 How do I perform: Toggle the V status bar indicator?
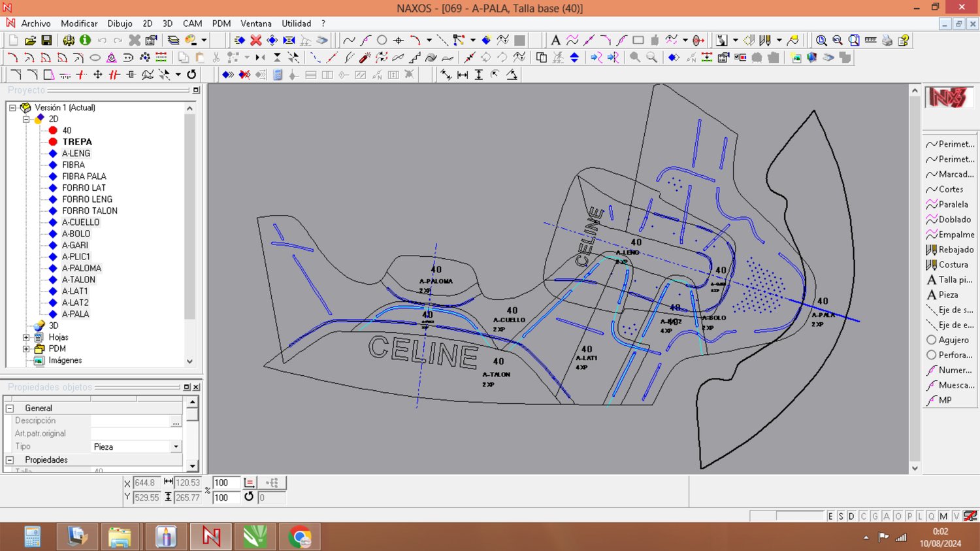(x=956, y=516)
